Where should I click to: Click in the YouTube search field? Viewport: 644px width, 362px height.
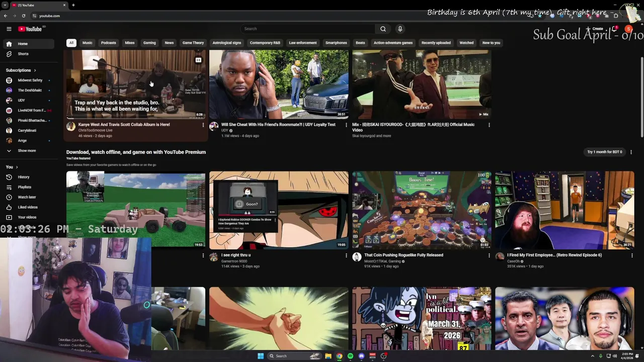[x=308, y=29]
